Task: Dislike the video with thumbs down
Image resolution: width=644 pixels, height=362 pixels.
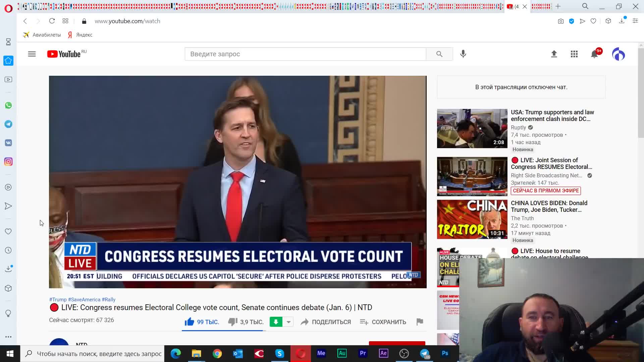Action: [x=232, y=322]
